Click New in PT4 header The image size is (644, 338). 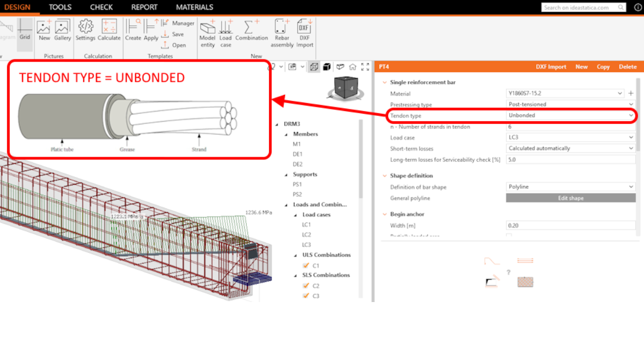pos(582,67)
